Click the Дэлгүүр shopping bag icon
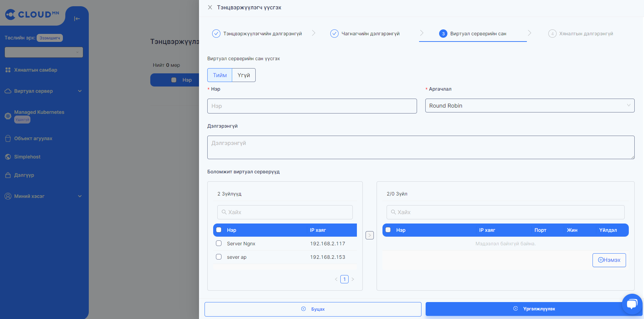644x319 pixels. tap(8, 175)
